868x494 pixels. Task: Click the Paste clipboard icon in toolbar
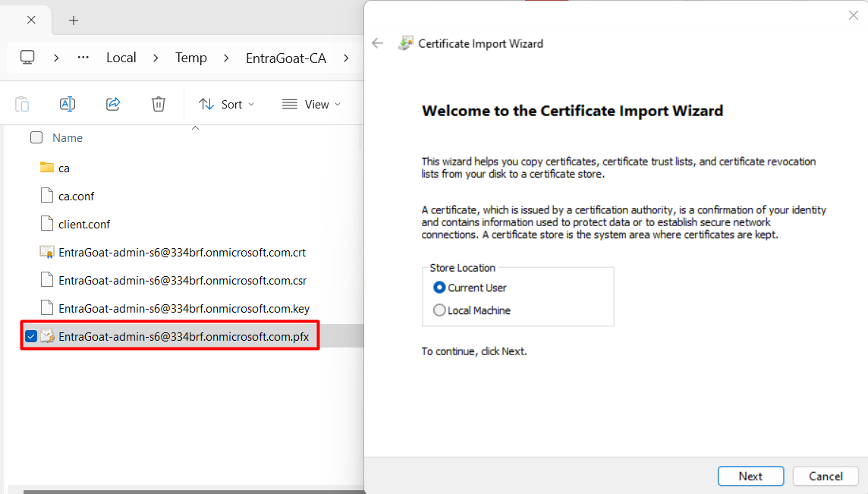(x=22, y=104)
